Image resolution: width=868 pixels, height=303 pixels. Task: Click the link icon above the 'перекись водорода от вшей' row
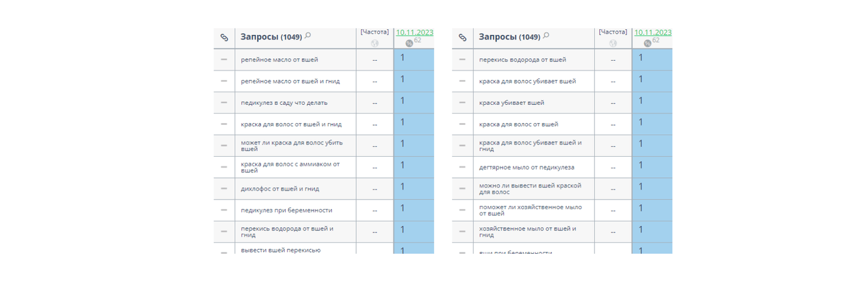463,38
